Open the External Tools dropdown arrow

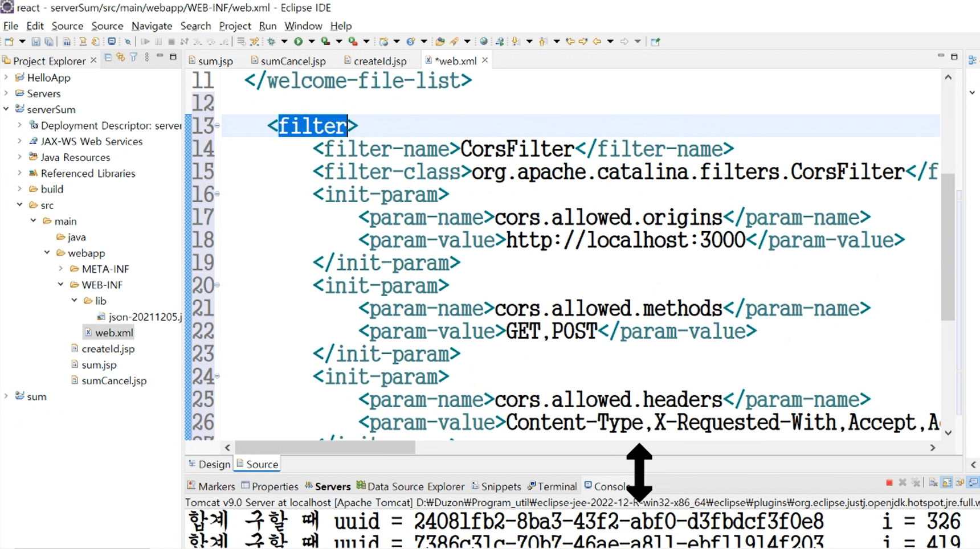366,42
